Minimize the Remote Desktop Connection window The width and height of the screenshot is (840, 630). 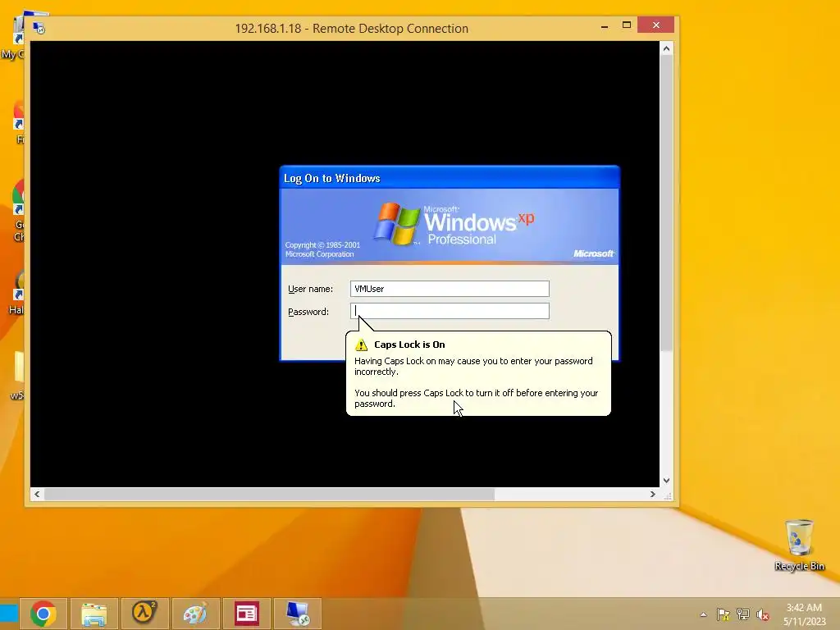click(605, 25)
